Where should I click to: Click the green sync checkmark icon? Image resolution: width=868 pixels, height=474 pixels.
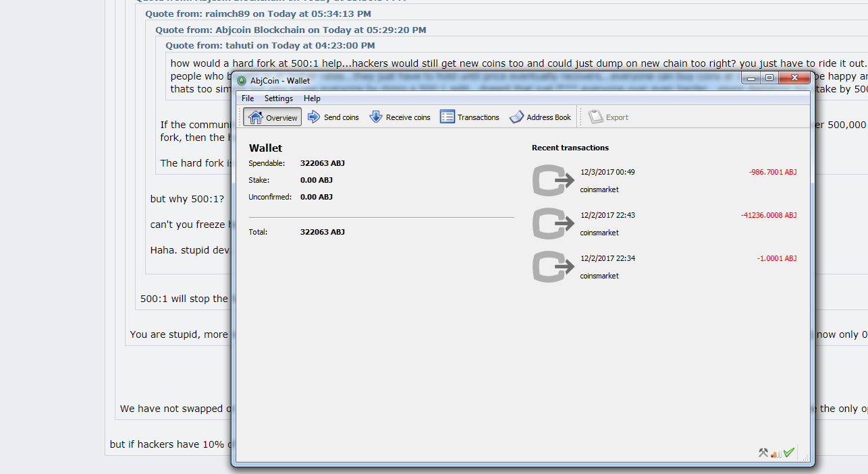[x=788, y=452]
